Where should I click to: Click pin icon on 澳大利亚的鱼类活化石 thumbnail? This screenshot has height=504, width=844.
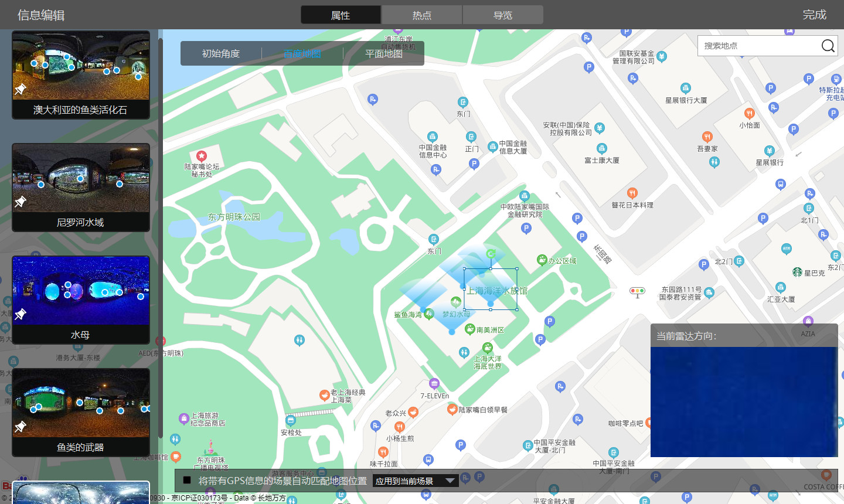pyautogui.click(x=21, y=89)
